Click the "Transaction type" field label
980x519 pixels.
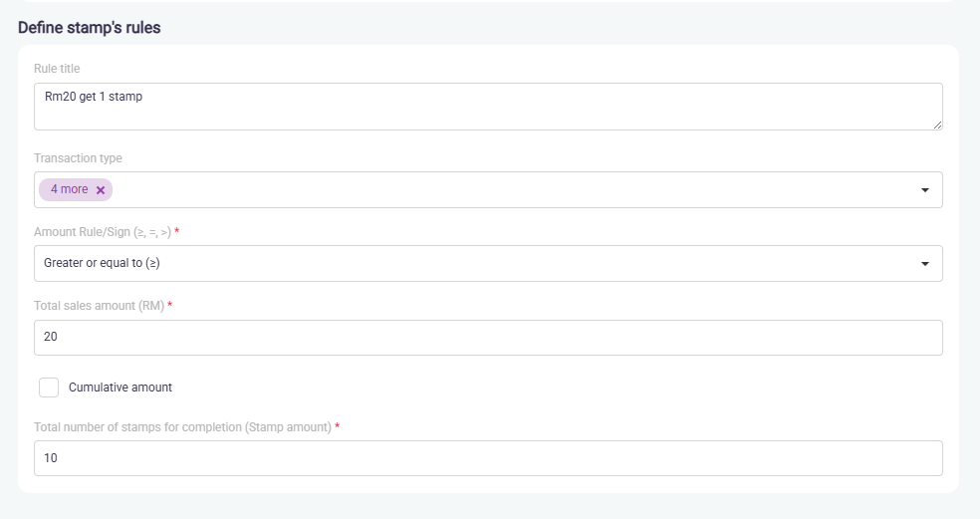(x=78, y=157)
